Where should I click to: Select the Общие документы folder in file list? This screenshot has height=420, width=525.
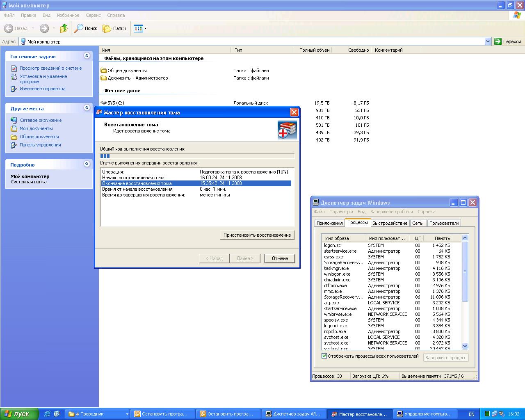(127, 71)
